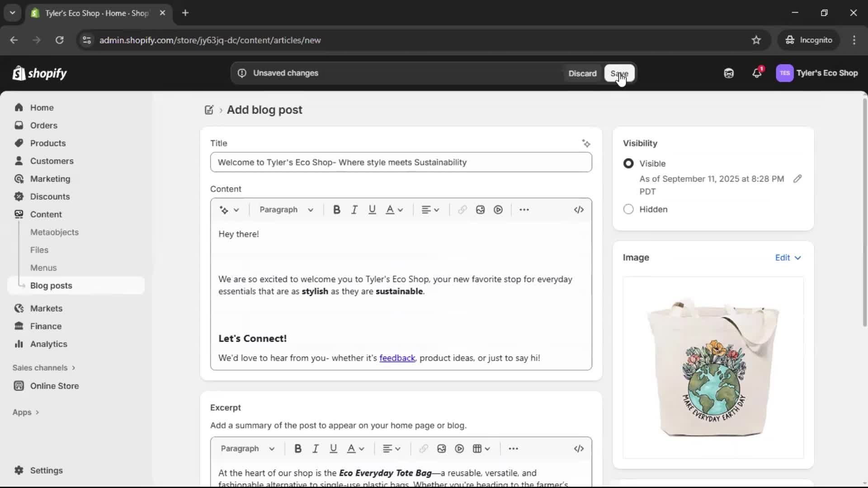Open the notifications bell
The width and height of the screenshot is (868, 488).
(757, 73)
